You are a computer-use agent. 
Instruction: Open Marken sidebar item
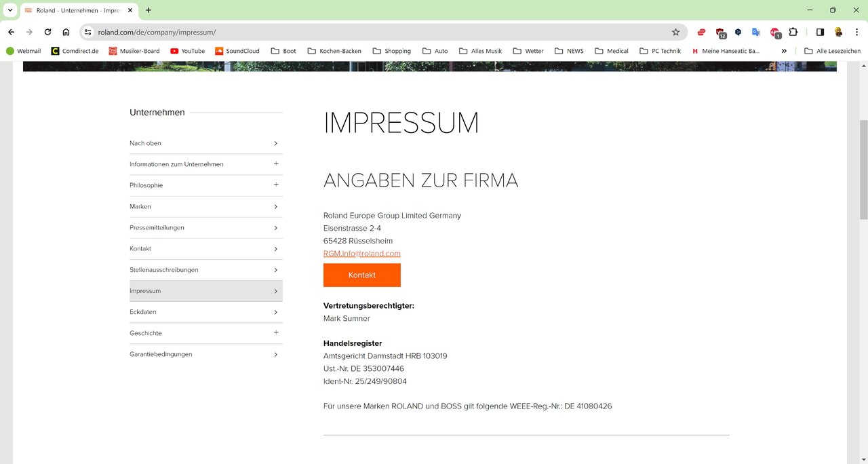point(206,206)
